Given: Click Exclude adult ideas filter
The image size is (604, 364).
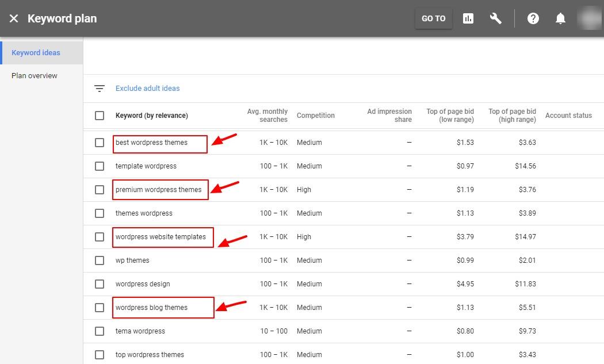Looking at the screenshot, I should [147, 88].
